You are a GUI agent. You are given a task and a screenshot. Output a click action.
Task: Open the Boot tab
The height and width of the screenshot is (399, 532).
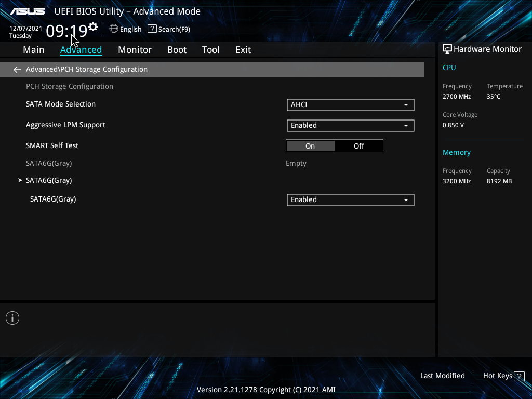(177, 50)
